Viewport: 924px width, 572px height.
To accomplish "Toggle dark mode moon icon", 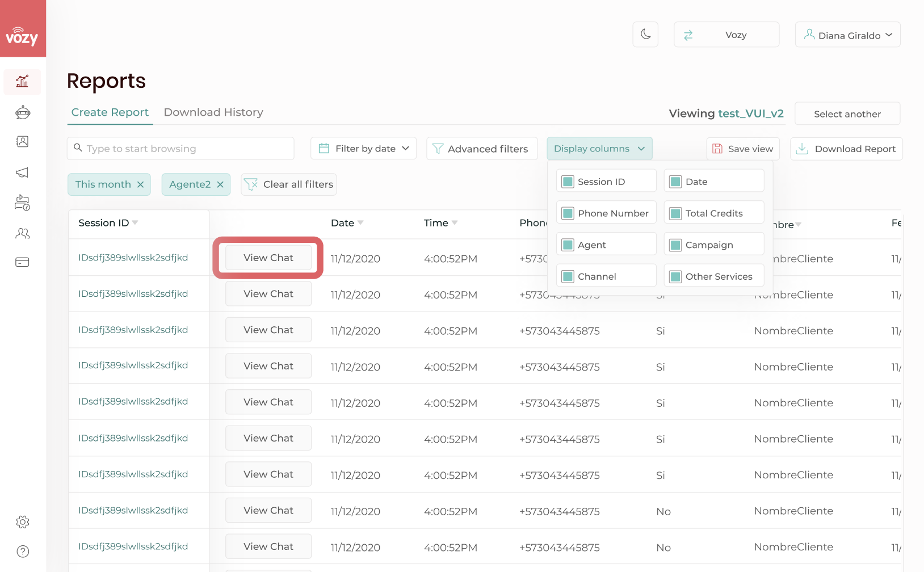I will pyautogui.click(x=645, y=35).
